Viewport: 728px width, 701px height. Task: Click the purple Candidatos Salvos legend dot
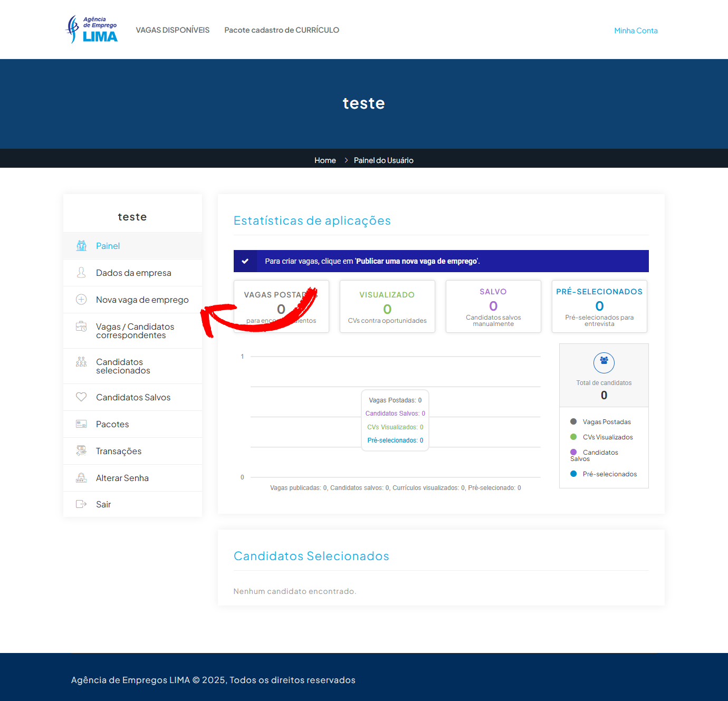(573, 452)
